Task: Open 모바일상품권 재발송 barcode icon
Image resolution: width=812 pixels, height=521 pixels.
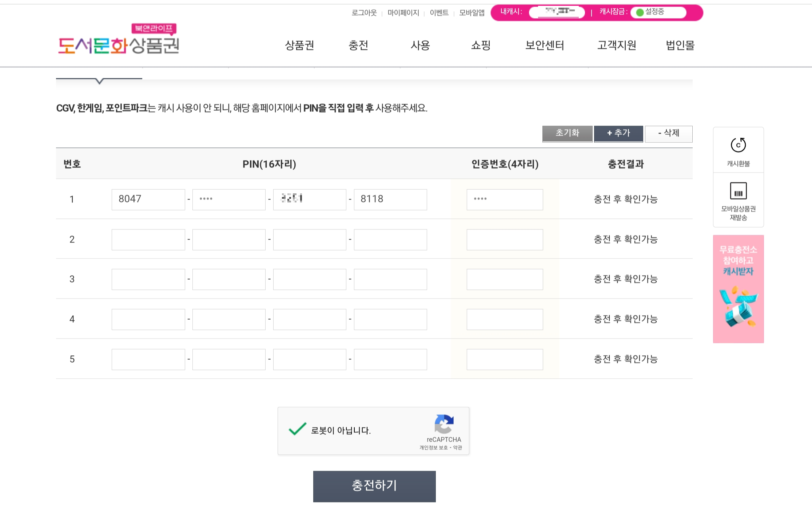Action: pyautogui.click(x=738, y=191)
